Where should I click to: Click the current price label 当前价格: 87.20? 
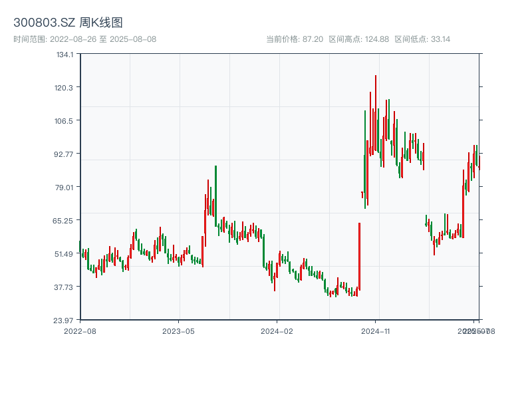tap(295, 39)
